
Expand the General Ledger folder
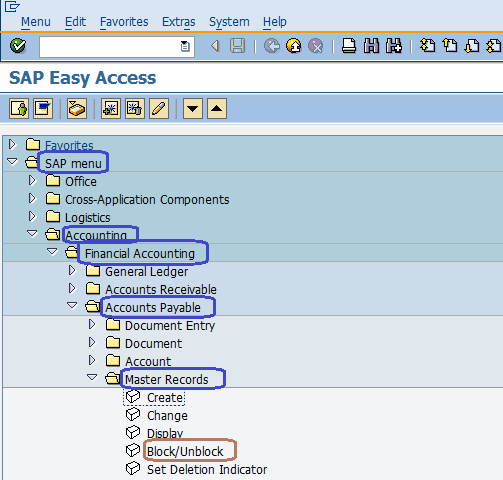tap(72, 270)
